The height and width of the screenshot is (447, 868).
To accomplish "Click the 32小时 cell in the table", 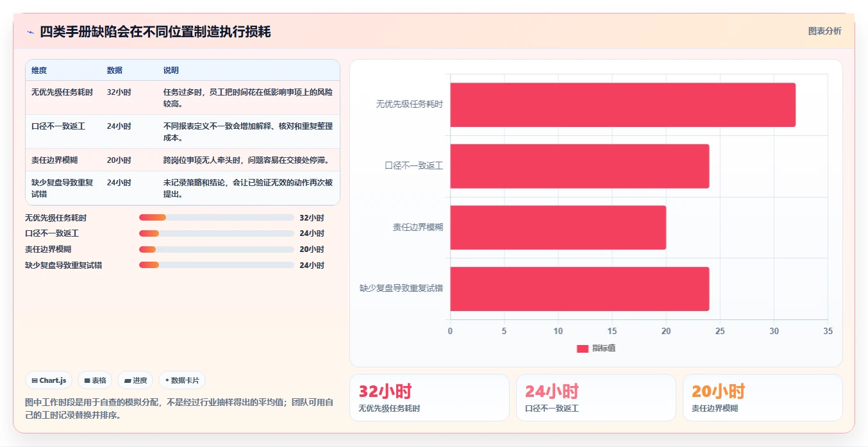I will point(119,92).
